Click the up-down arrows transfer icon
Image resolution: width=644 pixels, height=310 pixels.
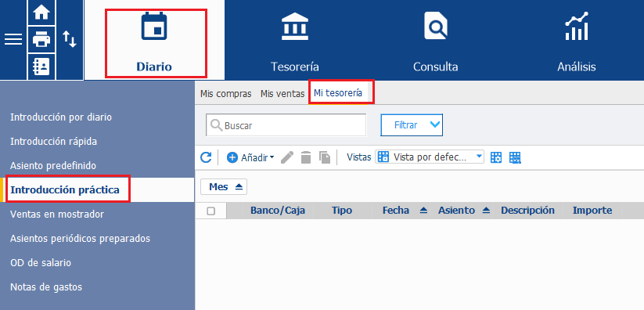point(70,39)
